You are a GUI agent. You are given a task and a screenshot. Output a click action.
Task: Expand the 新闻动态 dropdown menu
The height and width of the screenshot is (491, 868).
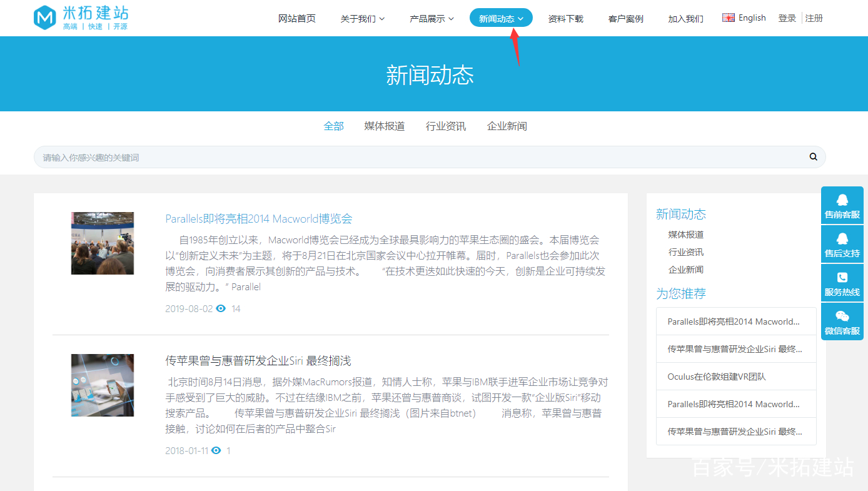pos(501,18)
